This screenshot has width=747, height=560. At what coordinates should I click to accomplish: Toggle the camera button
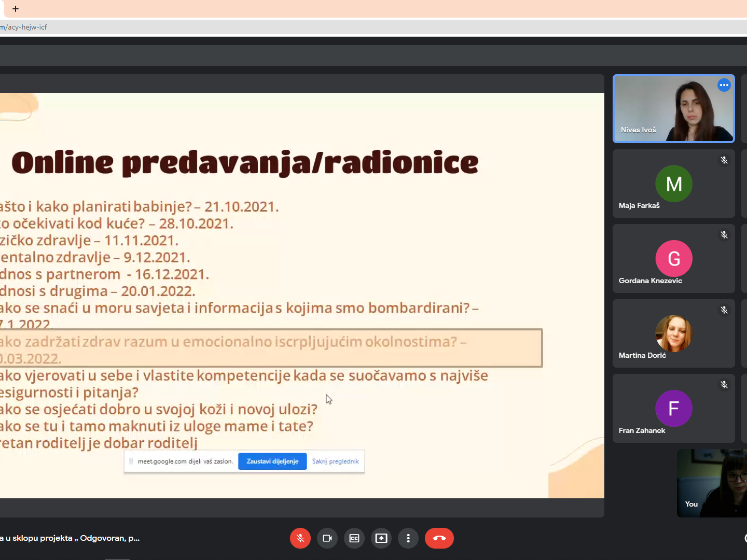pos(327,538)
